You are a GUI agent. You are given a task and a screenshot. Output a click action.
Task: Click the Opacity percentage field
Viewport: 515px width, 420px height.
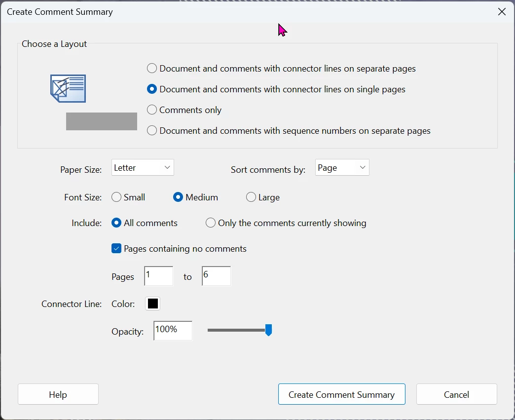tap(173, 331)
